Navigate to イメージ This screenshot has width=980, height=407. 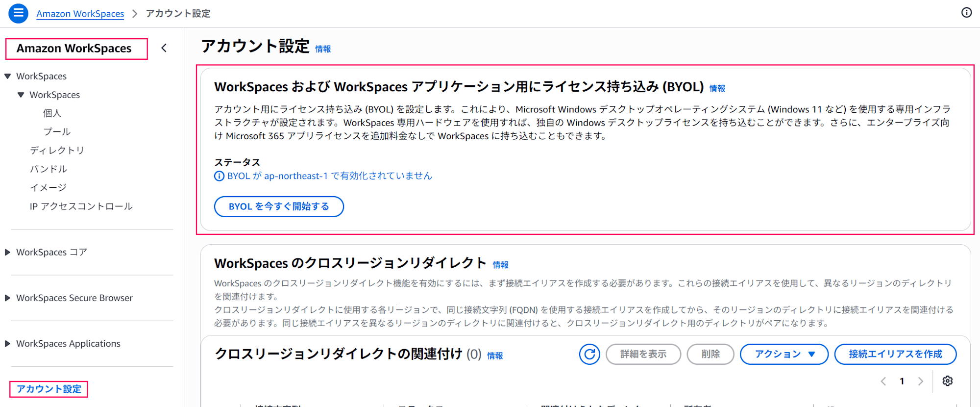point(48,188)
